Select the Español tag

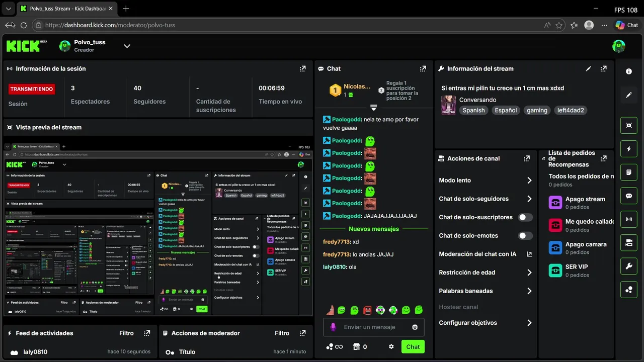(x=506, y=111)
